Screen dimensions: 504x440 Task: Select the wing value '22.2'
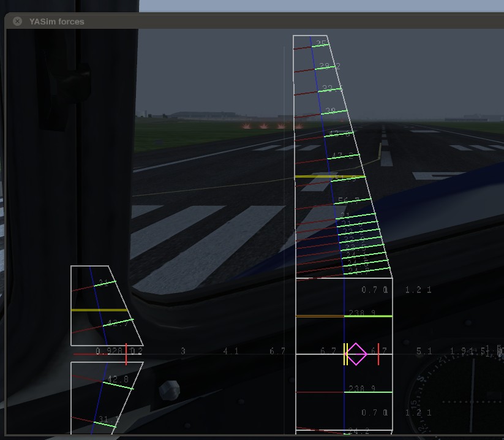point(353,231)
